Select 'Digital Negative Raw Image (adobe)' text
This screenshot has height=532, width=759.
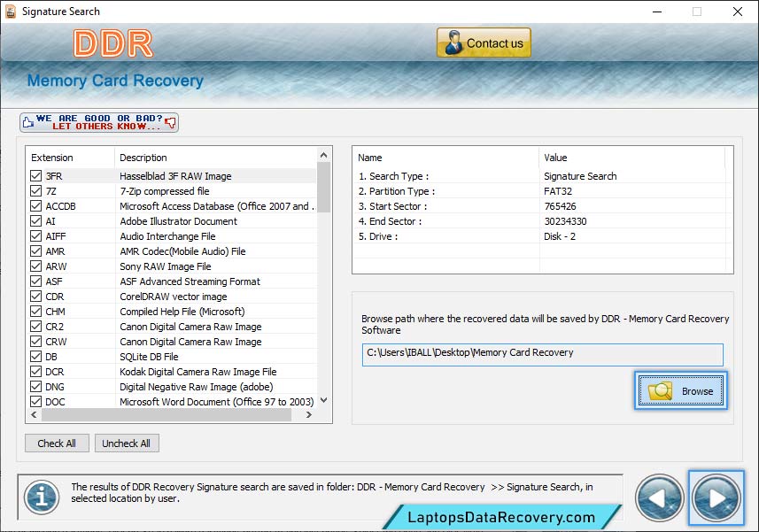coord(196,387)
